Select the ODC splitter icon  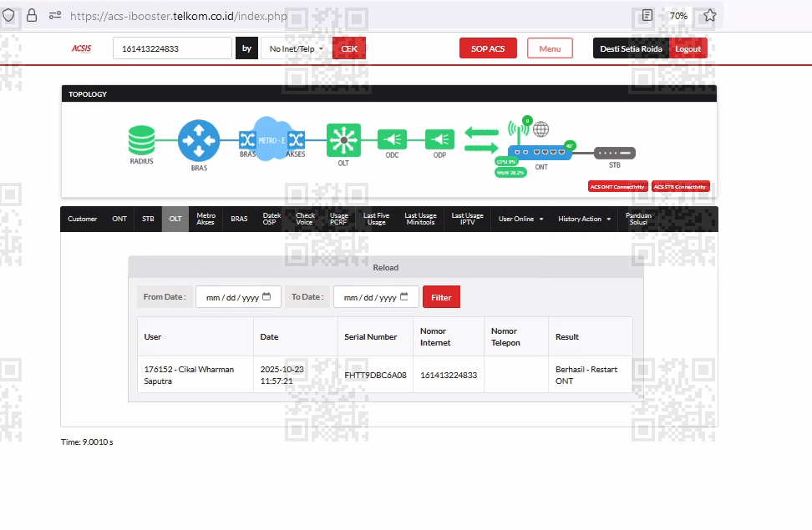[x=392, y=139]
